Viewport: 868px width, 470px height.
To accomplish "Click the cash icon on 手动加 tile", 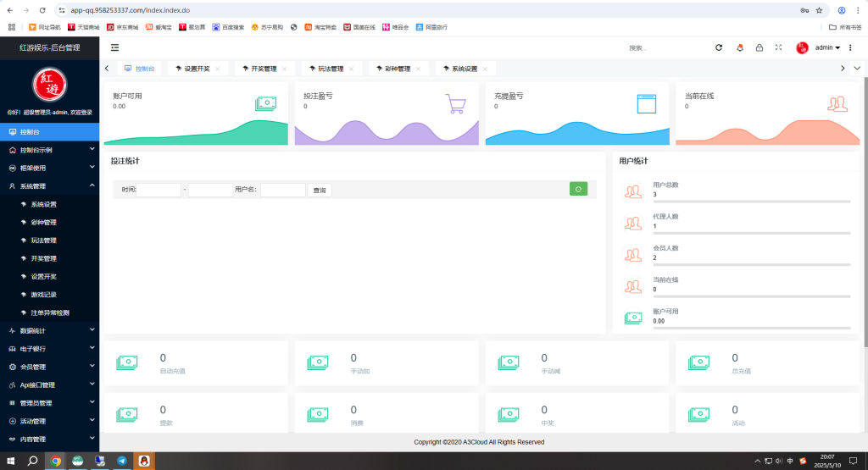I will coord(318,362).
